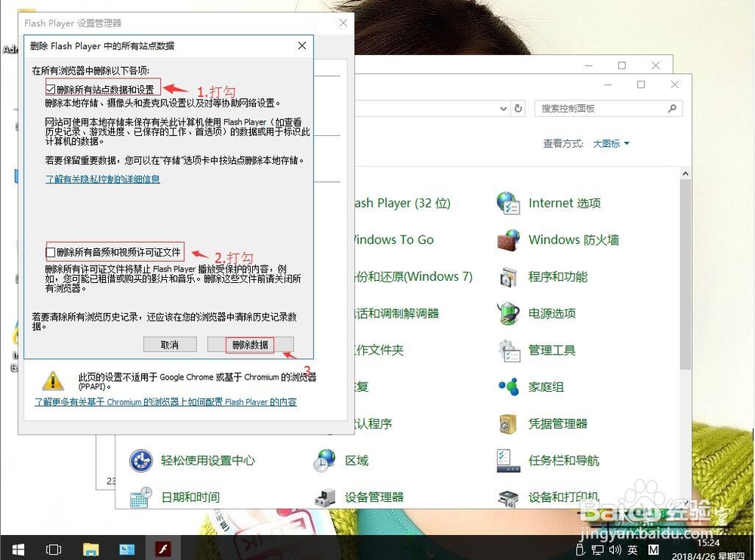Click control panel scrollbar up arrow
Viewport: 755px width, 560px height.
coord(686,174)
